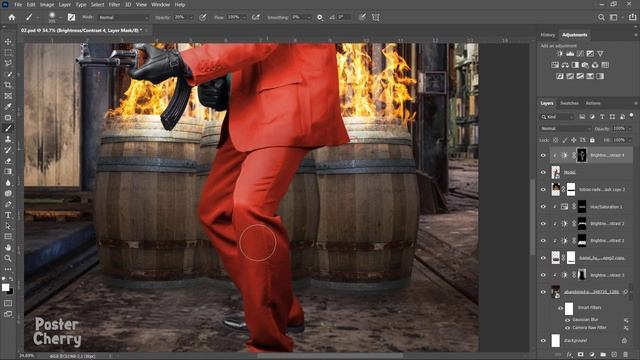Hide the Model layer

click(543, 172)
